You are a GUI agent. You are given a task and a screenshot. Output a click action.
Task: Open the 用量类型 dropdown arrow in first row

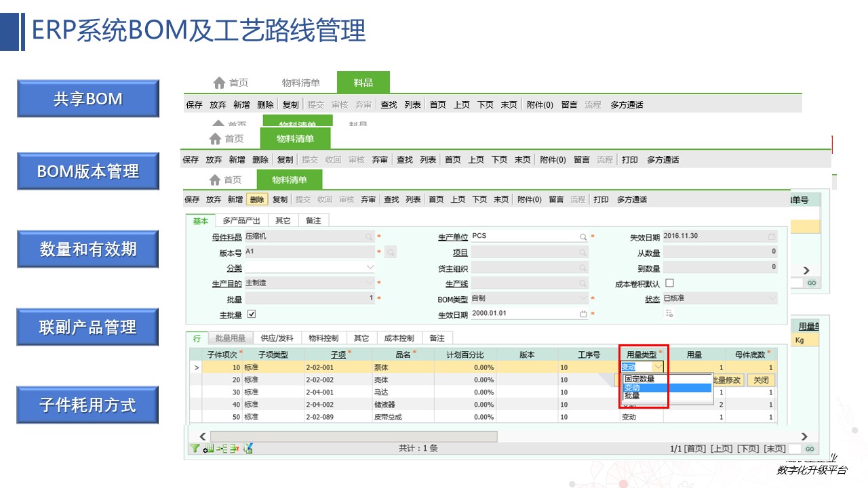pos(657,367)
